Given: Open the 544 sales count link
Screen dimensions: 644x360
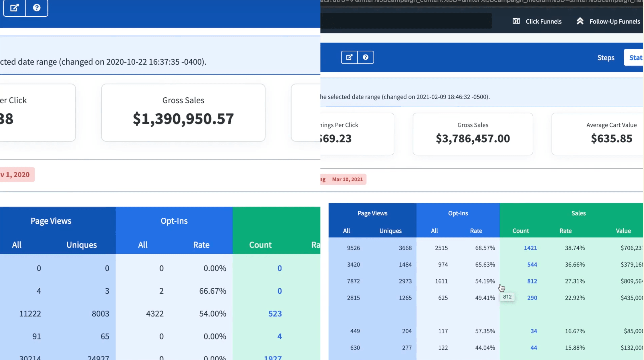Looking at the screenshot, I should coord(532,264).
